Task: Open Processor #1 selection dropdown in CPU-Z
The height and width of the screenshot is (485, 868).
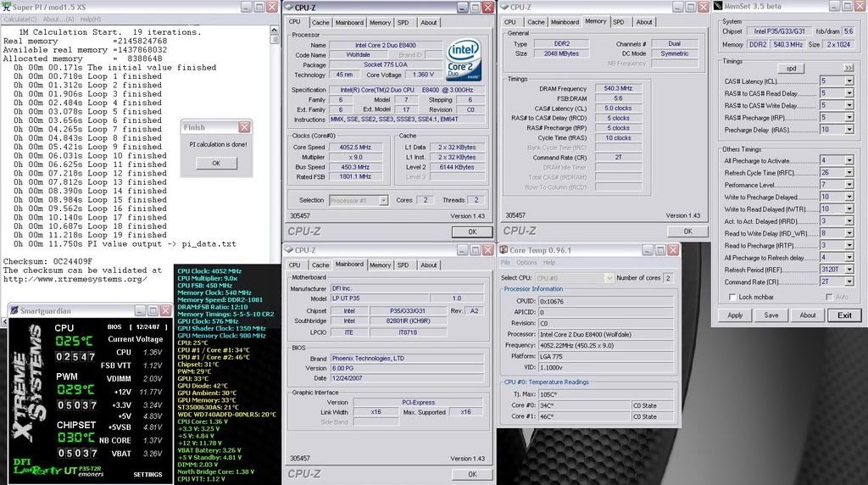Action: click(383, 200)
